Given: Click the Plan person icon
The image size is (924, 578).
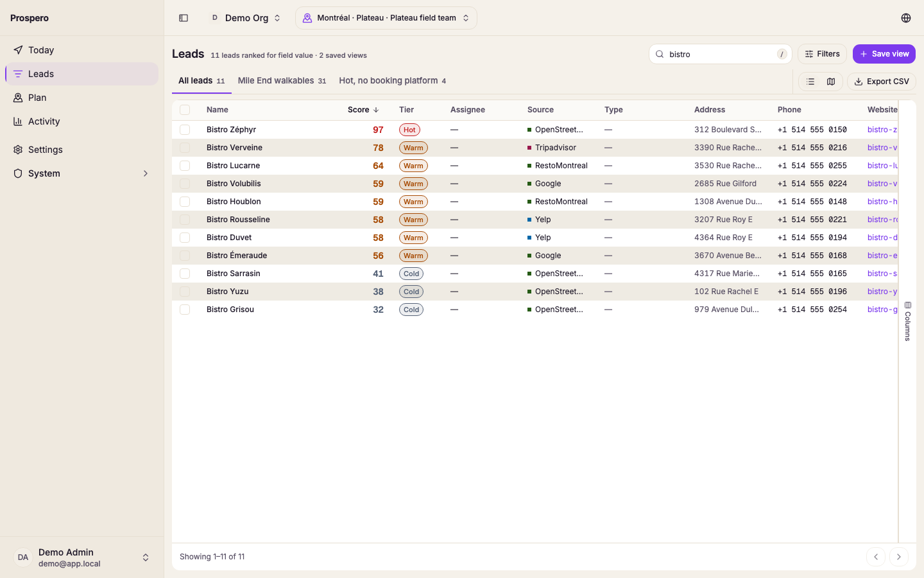Looking at the screenshot, I should tap(18, 98).
